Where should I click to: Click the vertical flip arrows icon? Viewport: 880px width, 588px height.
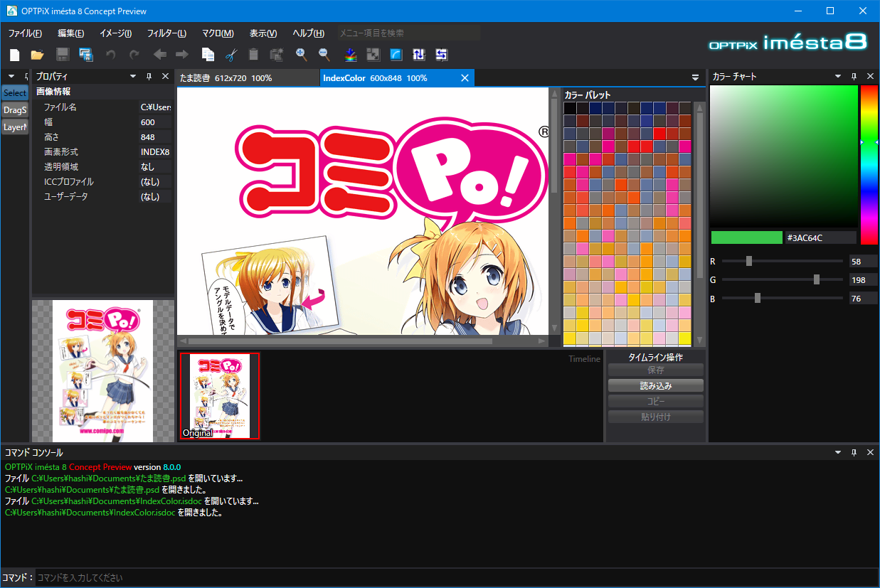click(419, 55)
